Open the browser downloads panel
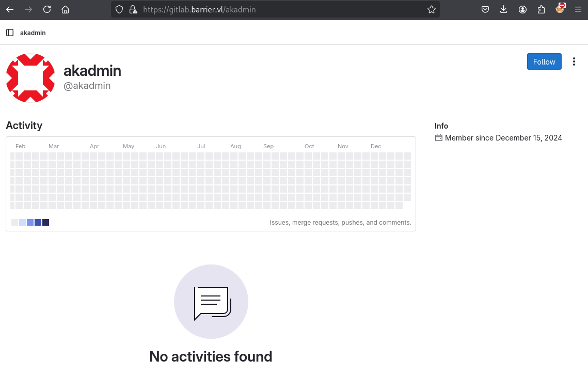Screen dimensions: 588x375 point(504,10)
